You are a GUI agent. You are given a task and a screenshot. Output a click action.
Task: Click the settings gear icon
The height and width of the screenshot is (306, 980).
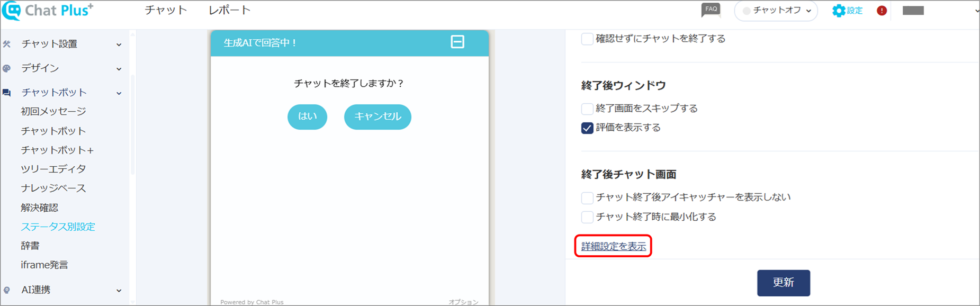point(838,11)
